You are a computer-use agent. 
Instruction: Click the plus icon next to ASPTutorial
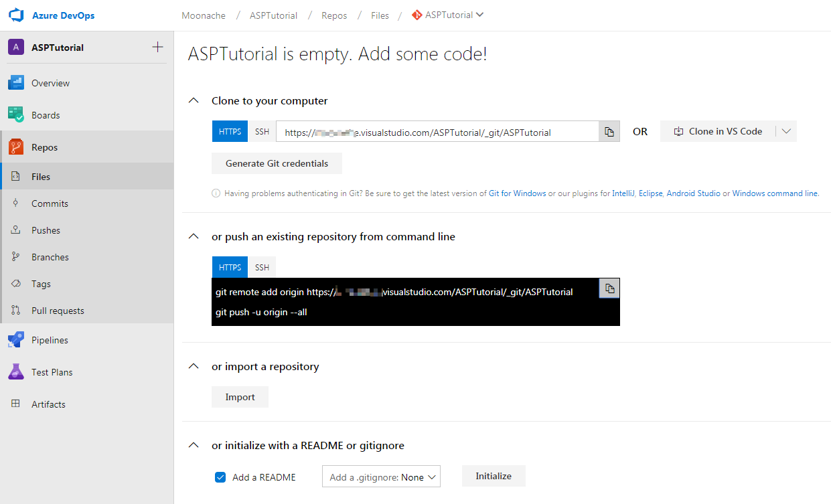[x=157, y=47]
